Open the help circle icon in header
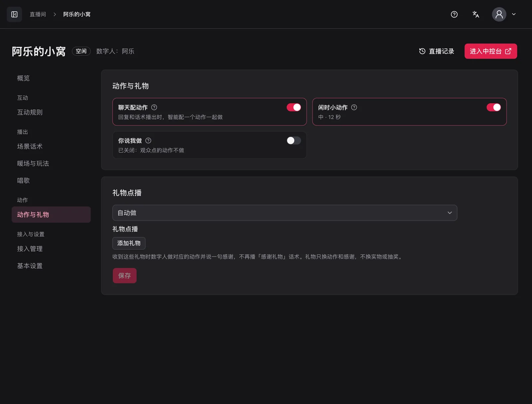This screenshot has width=532, height=404. (454, 14)
